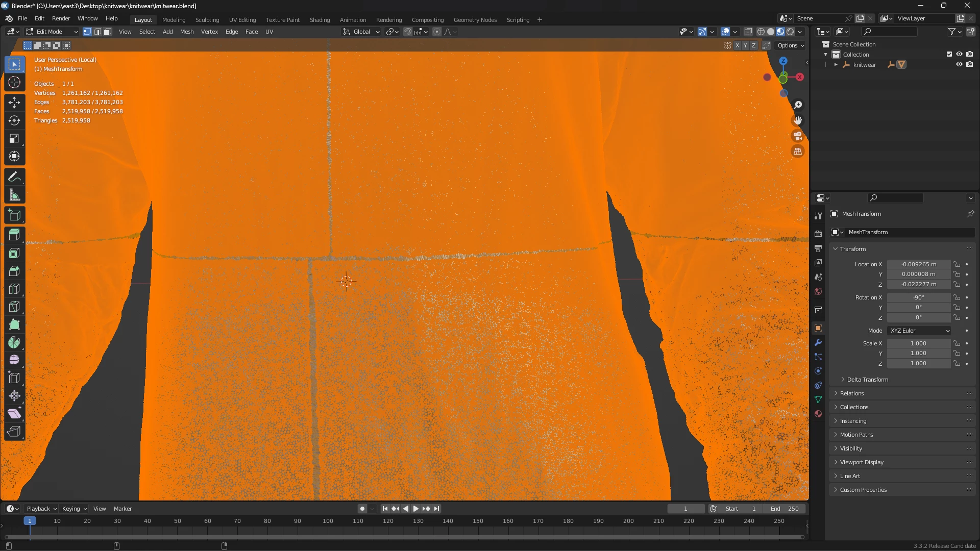This screenshot has height=551, width=980.
Task: Click the Play animation button
Action: coord(415,509)
